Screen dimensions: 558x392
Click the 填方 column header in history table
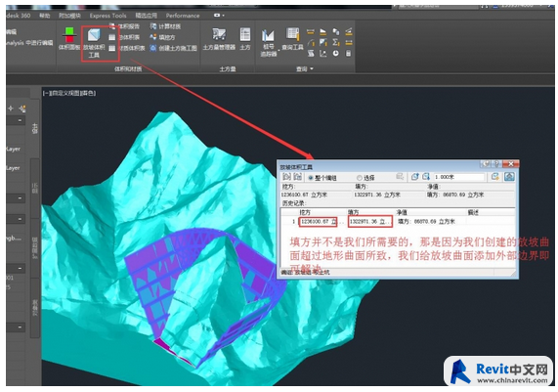click(x=354, y=212)
